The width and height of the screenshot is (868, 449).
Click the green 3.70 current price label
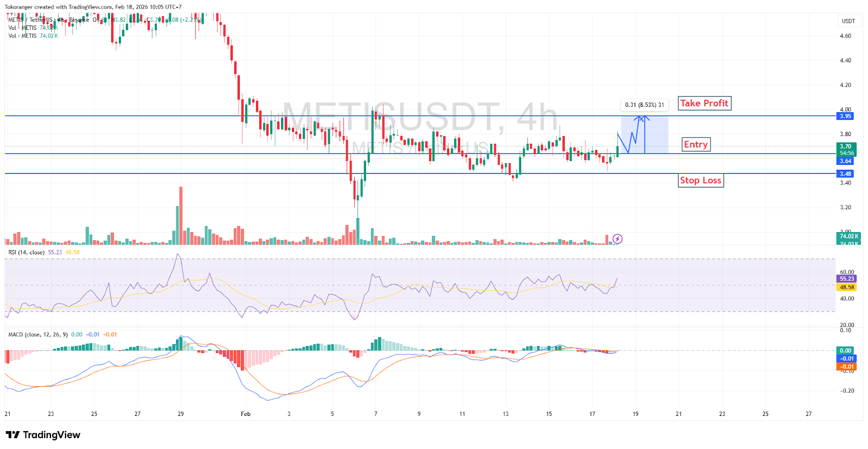[x=846, y=146]
